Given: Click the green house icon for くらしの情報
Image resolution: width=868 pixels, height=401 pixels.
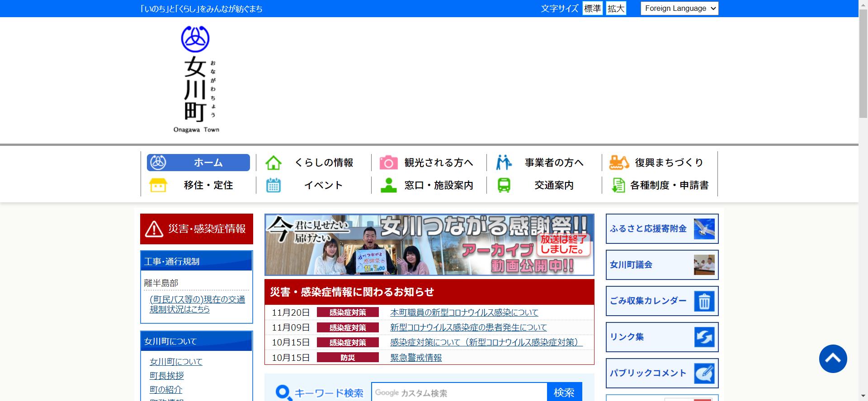Looking at the screenshot, I should click(x=273, y=163).
